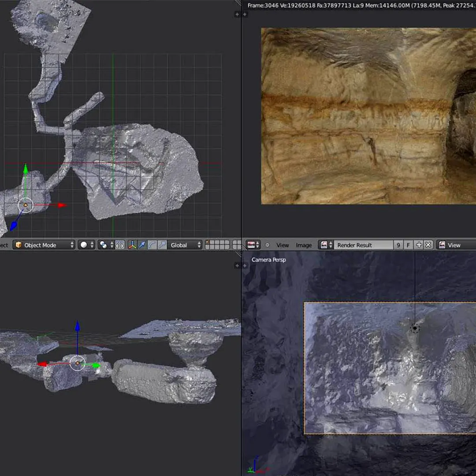
Task: Toggle the 3D manipulator widget
Action: tap(132, 245)
